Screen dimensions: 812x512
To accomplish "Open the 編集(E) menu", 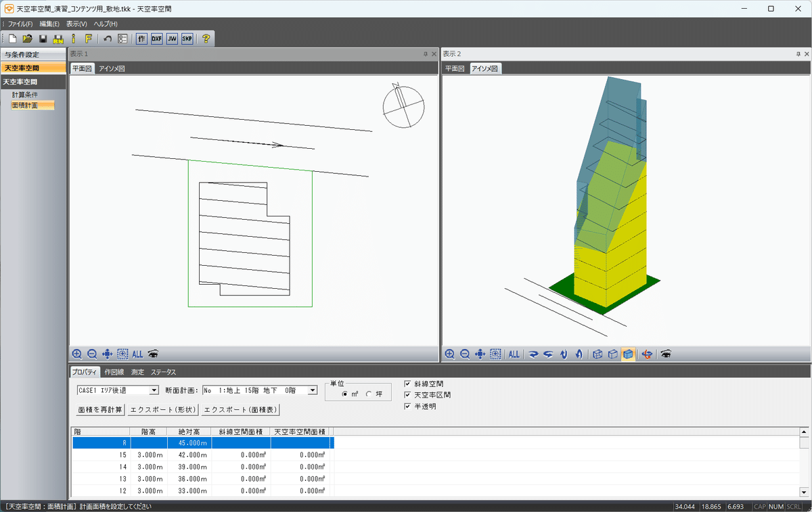I will (x=49, y=24).
